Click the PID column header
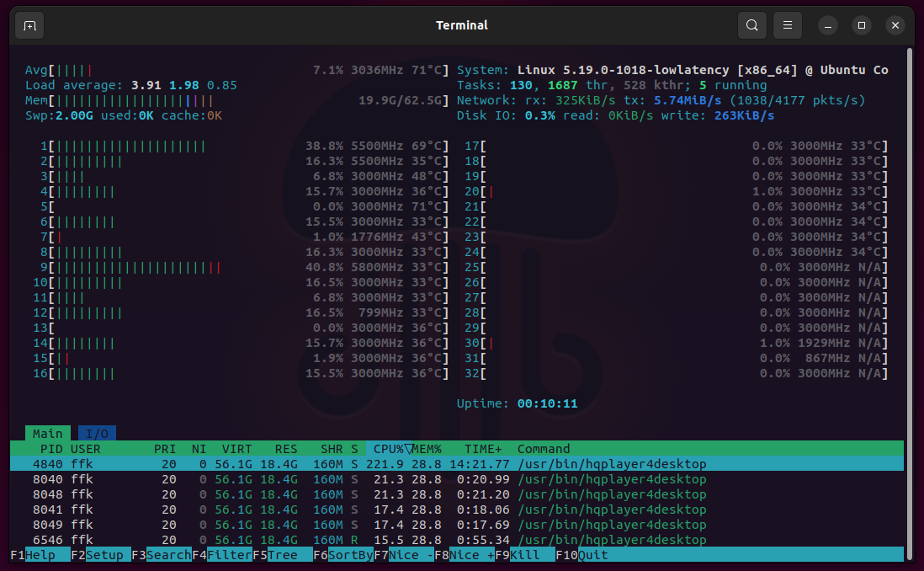Viewport: 924px width, 571px height. click(51, 449)
